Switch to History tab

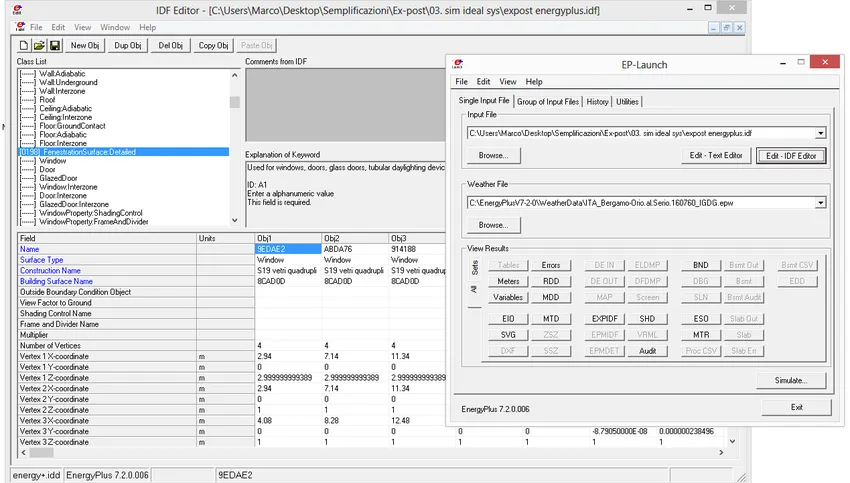(597, 101)
